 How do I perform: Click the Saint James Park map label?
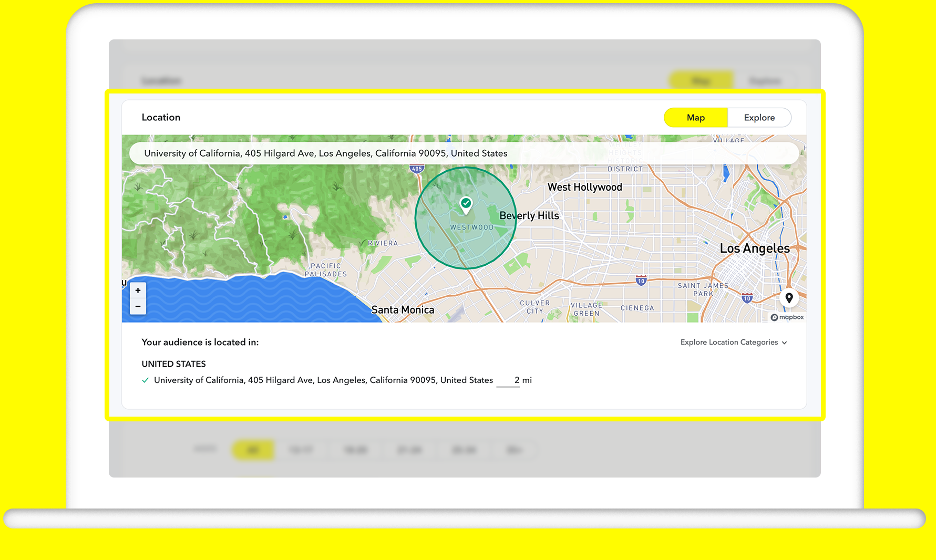coord(703,290)
